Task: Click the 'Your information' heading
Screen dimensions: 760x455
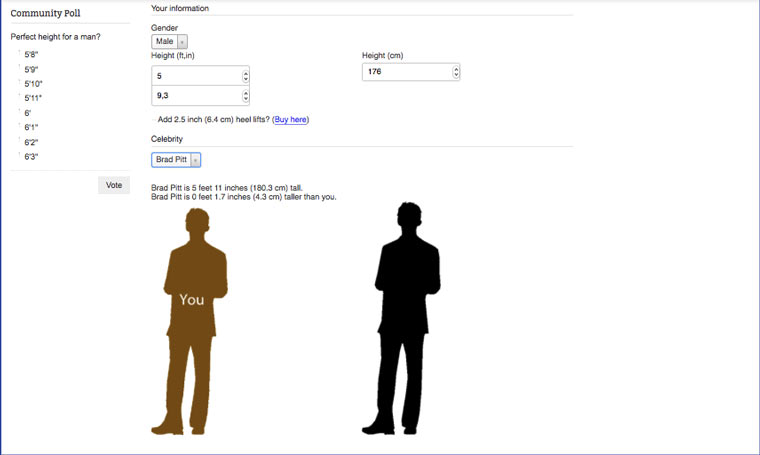Action: [180, 8]
